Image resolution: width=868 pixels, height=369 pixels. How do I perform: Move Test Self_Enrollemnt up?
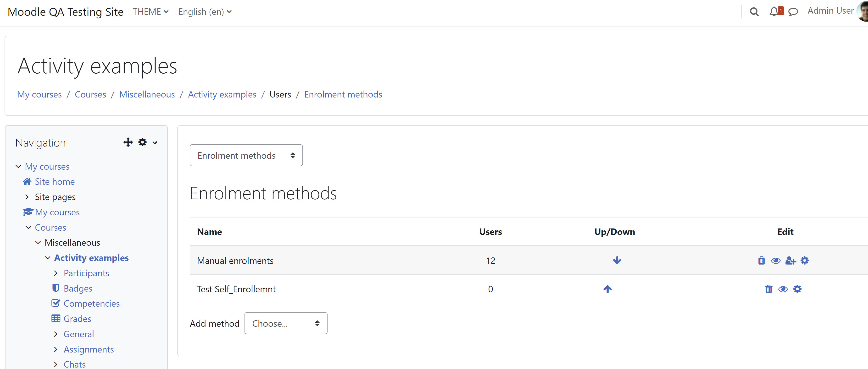(607, 289)
